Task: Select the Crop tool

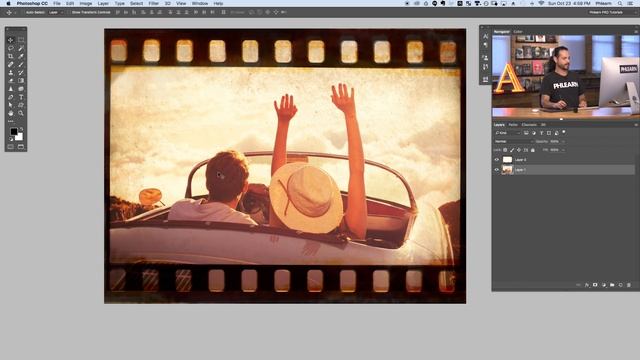Action: point(11,56)
